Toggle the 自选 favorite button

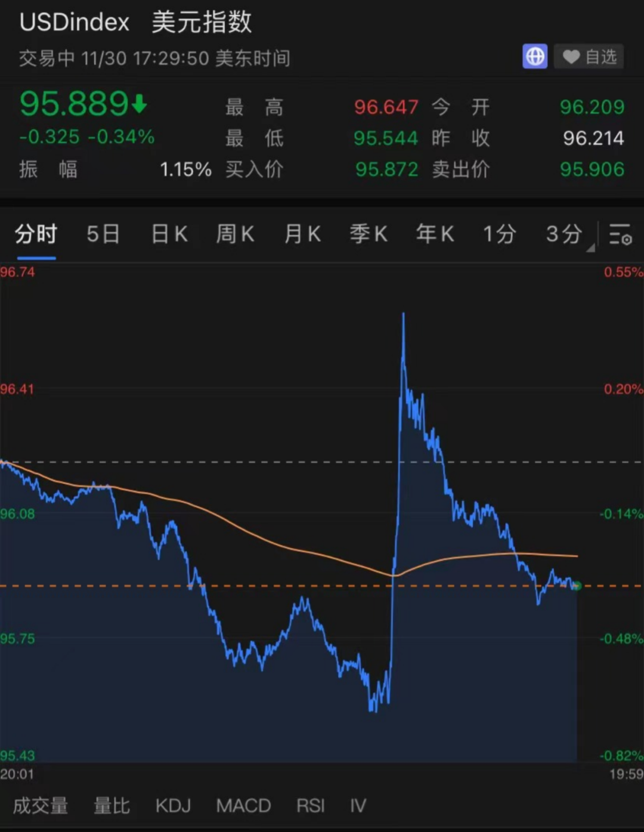point(589,57)
